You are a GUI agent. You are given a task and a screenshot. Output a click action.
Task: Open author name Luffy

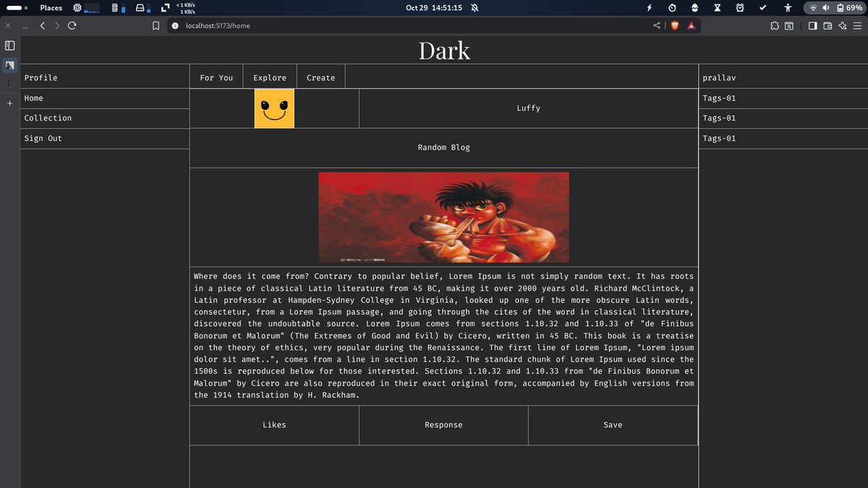(x=528, y=108)
